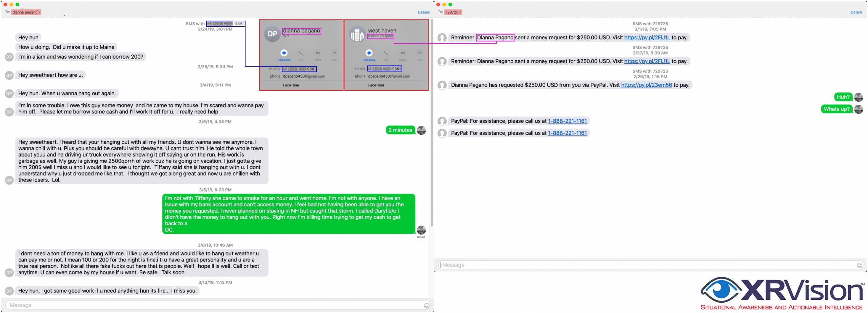Click iMessage field in dianna pagano chat
Viewport: 868px width, 313px height.
[x=214, y=305]
